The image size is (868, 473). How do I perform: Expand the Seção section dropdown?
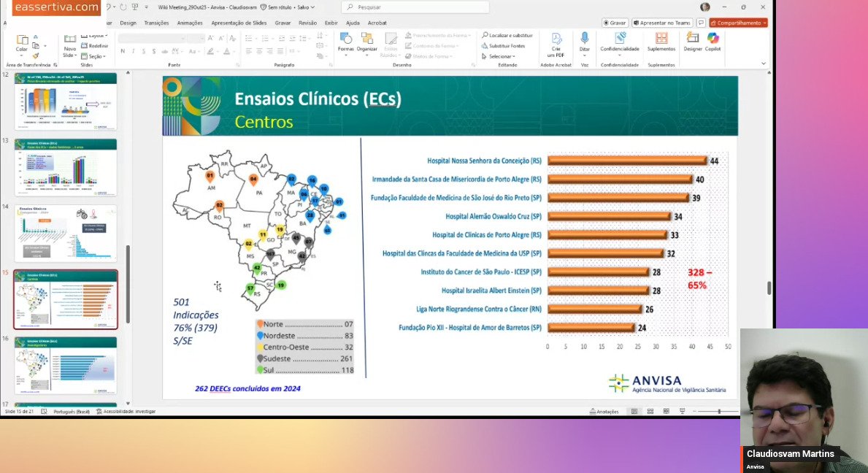click(x=95, y=56)
